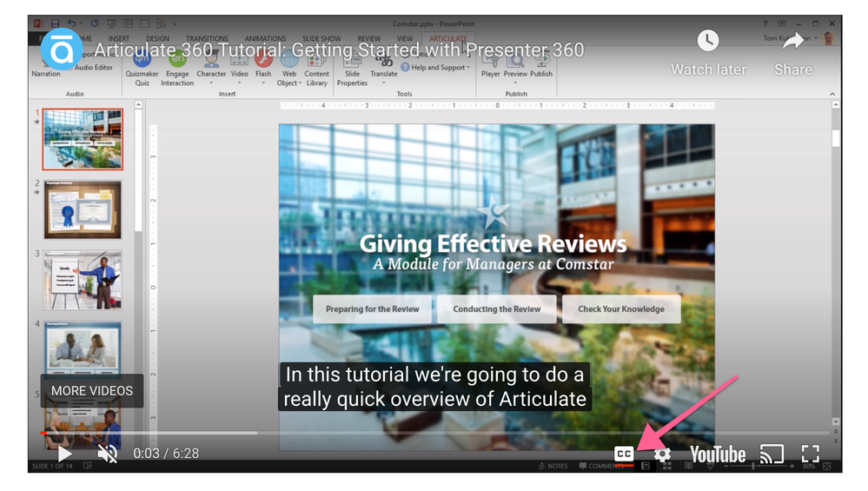Open the TRANSITIONS ribbon tab
The image size is (868, 491).
206,38
